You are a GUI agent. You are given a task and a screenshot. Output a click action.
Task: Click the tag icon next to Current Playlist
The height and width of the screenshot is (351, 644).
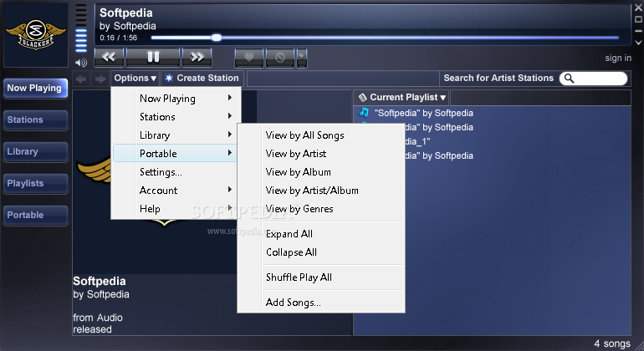[363, 98]
